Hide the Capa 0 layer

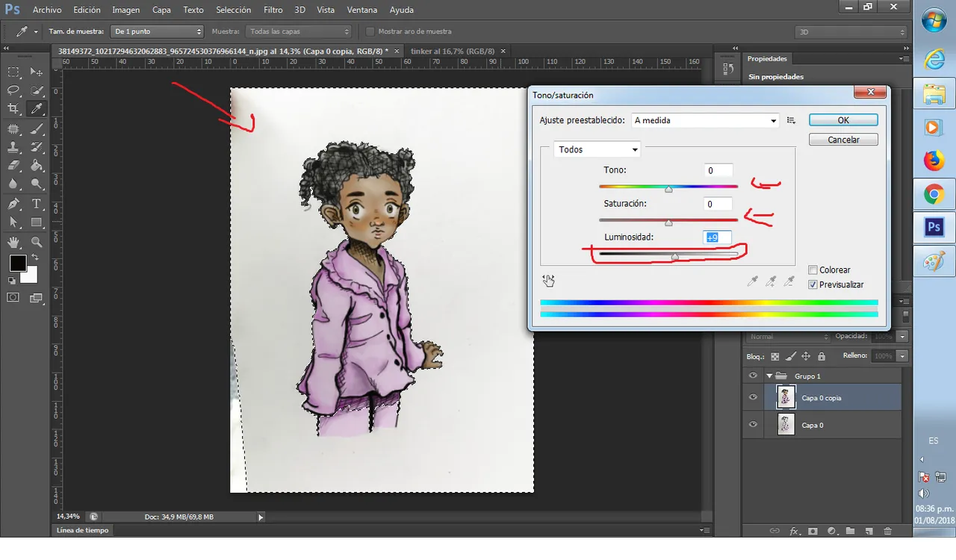pyautogui.click(x=753, y=424)
